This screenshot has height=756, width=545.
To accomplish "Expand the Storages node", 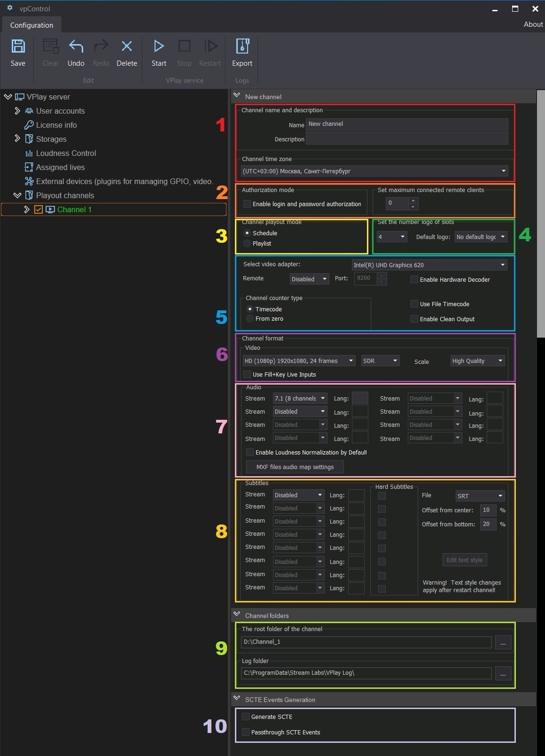I will pos(17,139).
